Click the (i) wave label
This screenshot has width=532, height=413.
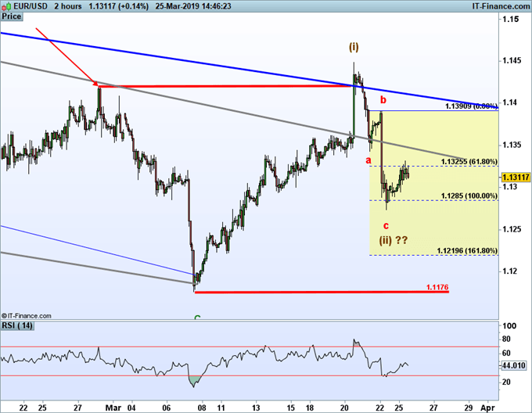(x=354, y=47)
